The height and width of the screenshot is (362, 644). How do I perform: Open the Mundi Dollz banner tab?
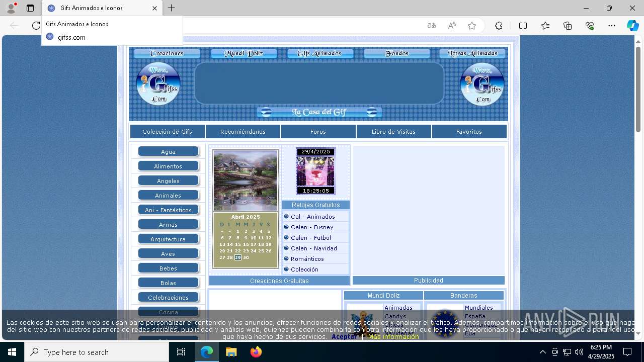244,53
